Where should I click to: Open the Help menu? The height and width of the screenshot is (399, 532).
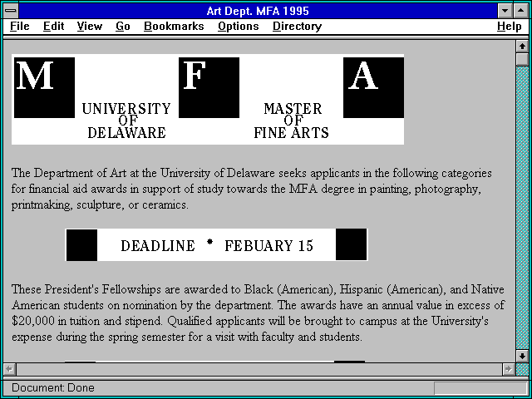[510, 26]
